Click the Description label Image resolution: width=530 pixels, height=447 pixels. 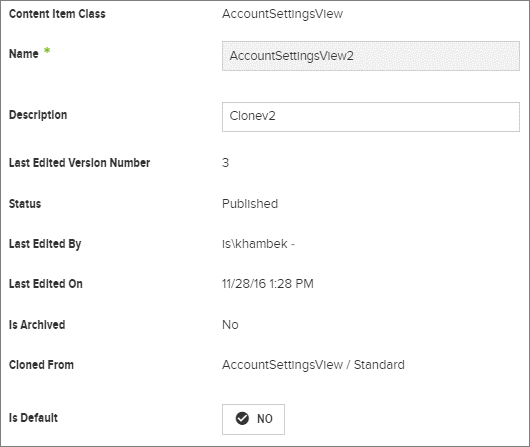38,115
